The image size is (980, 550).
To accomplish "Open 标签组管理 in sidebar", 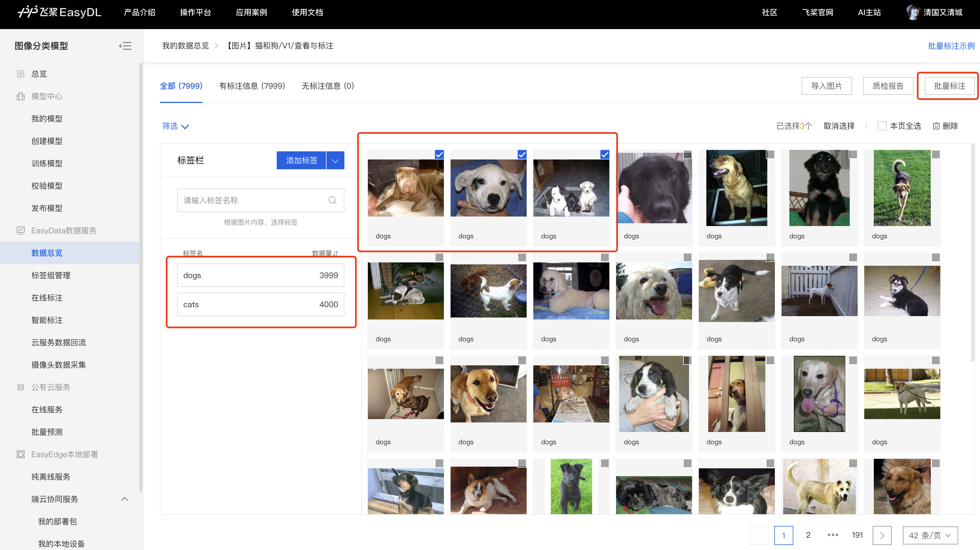I will tap(51, 275).
